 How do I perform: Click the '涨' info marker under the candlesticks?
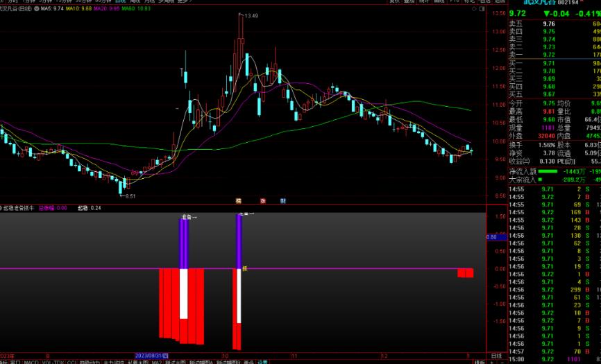263,200
